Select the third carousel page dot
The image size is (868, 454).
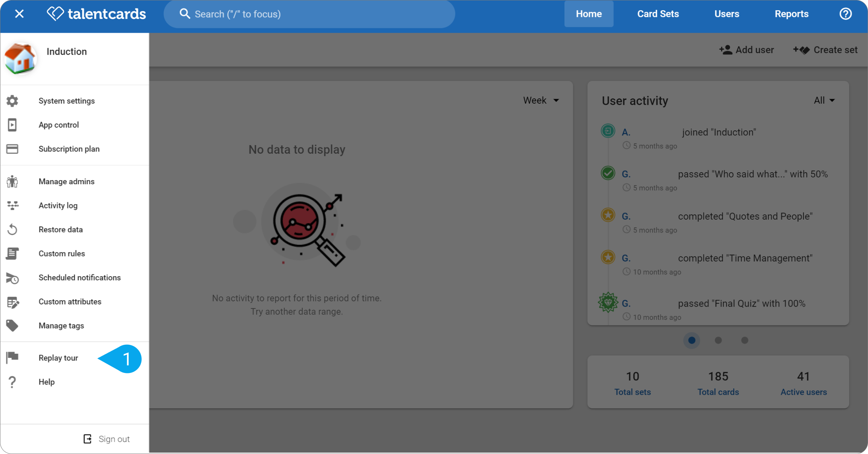(744, 340)
